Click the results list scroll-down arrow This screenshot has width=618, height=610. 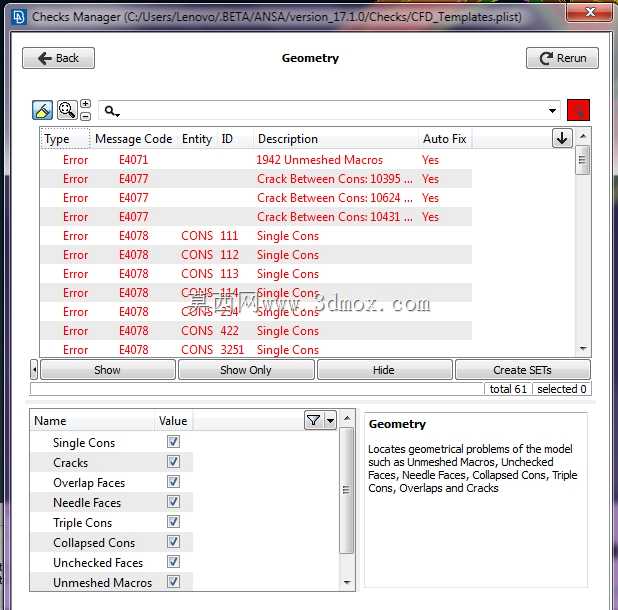click(x=583, y=348)
